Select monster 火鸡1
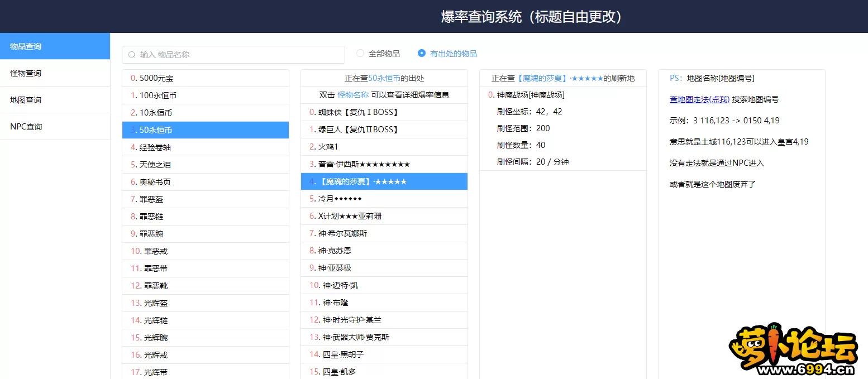 click(x=384, y=147)
